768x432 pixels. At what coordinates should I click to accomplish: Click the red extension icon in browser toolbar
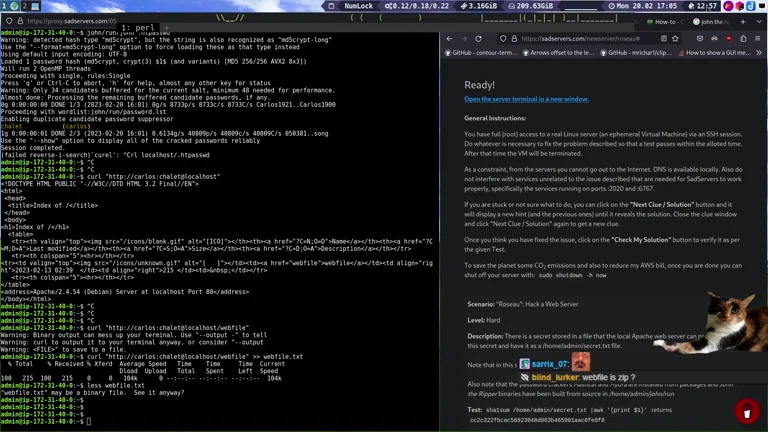click(x=729, y=39)
